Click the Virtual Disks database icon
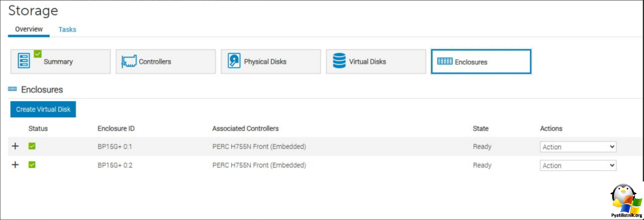Screen dimensions: 644x220 click(x=339, y=61)
